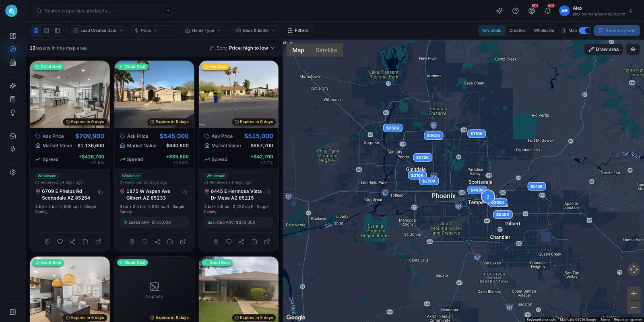The height and width of the screenshot is (322, 644).
Task: Expand the Price filter dropdown
Action: [x=154, y=31]
